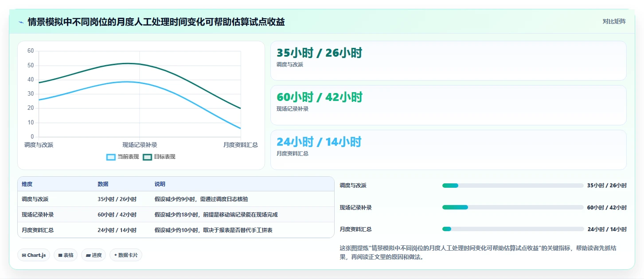Click the note about 报表替代手工拼表

(213, 230)
